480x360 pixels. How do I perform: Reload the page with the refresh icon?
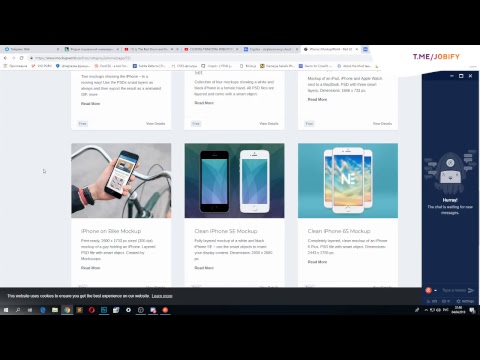21,58
